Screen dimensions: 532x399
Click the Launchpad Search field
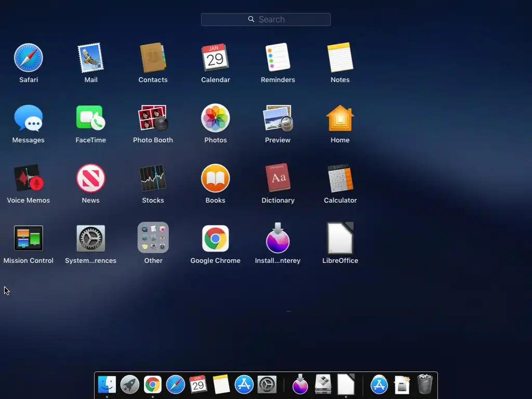click(265, 19)
